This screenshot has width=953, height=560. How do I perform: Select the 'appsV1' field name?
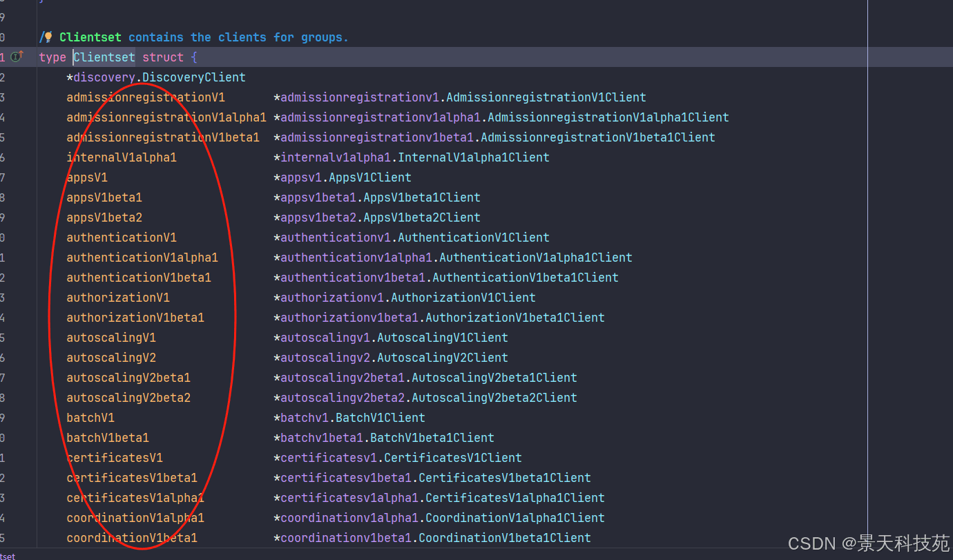pyautogui.click(x=87, y=177)
